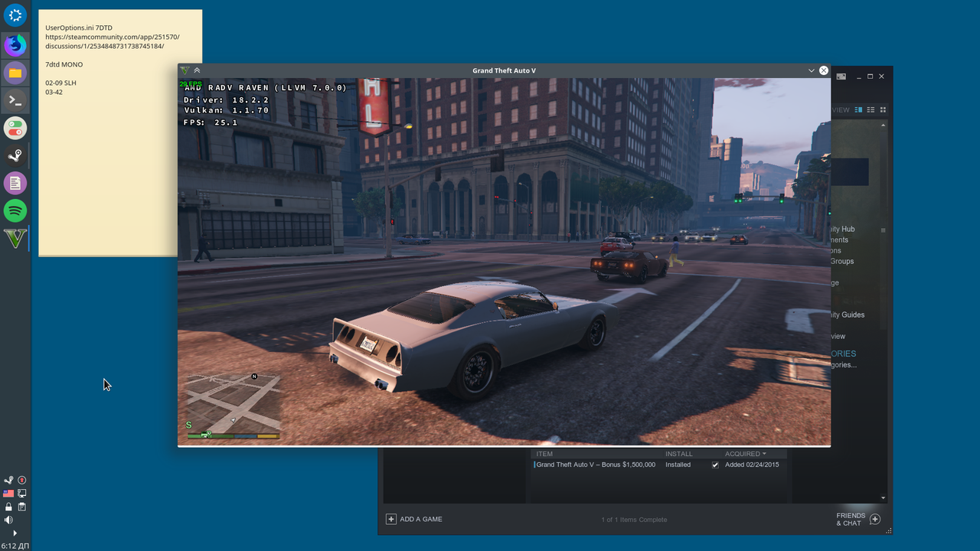Viewport: 980px width, 551px height.
Task: Click the US flag keyboard layout indicator
Action: coord(8,494)
